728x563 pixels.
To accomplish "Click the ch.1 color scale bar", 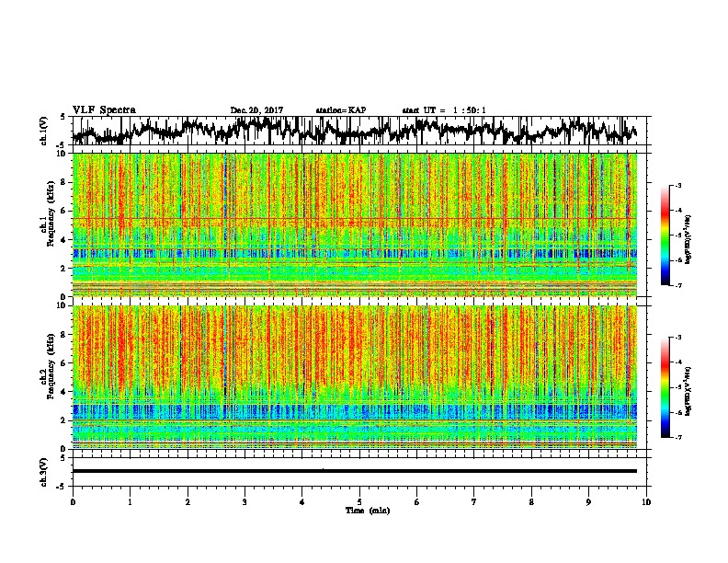I will pyautogui.click(x=665, y=236).
